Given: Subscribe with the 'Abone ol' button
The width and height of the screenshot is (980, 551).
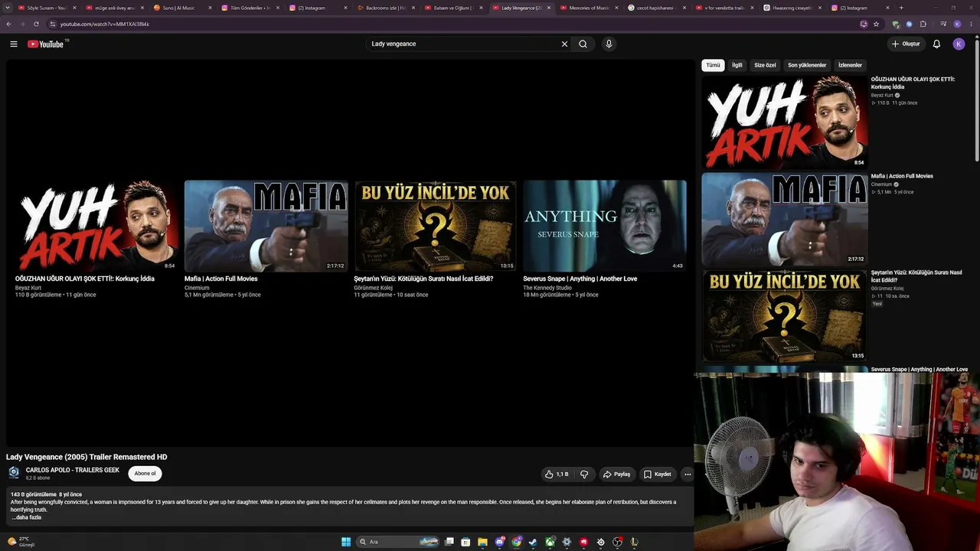Looking at the screenshot, I should pyautogui.click(x=145, y=474).
